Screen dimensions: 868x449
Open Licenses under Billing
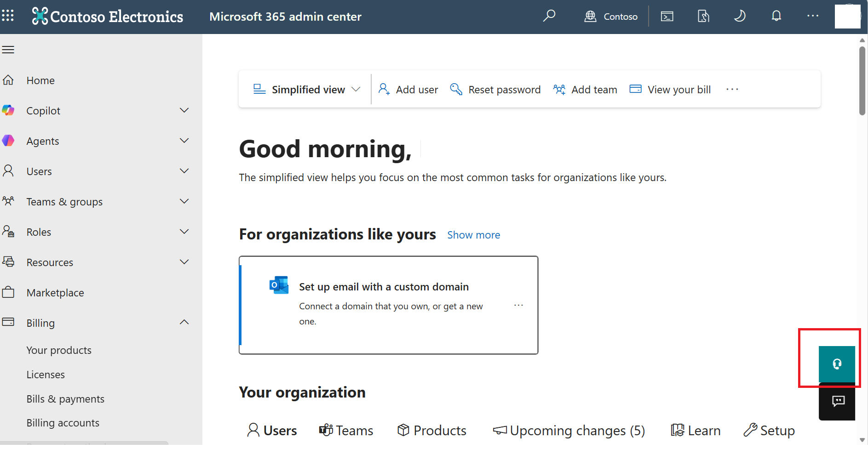46,375
